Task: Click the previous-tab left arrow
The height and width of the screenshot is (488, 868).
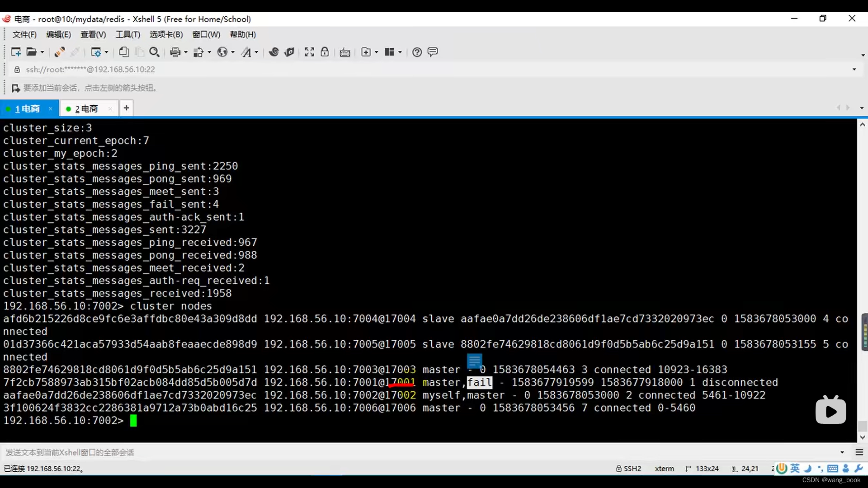Action: tap(838, 108)
